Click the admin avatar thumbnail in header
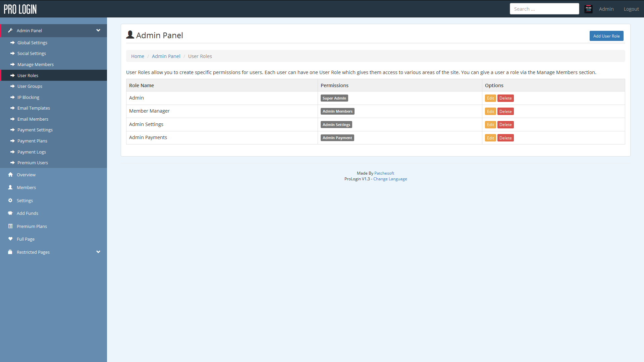 [x=588, y=9]
